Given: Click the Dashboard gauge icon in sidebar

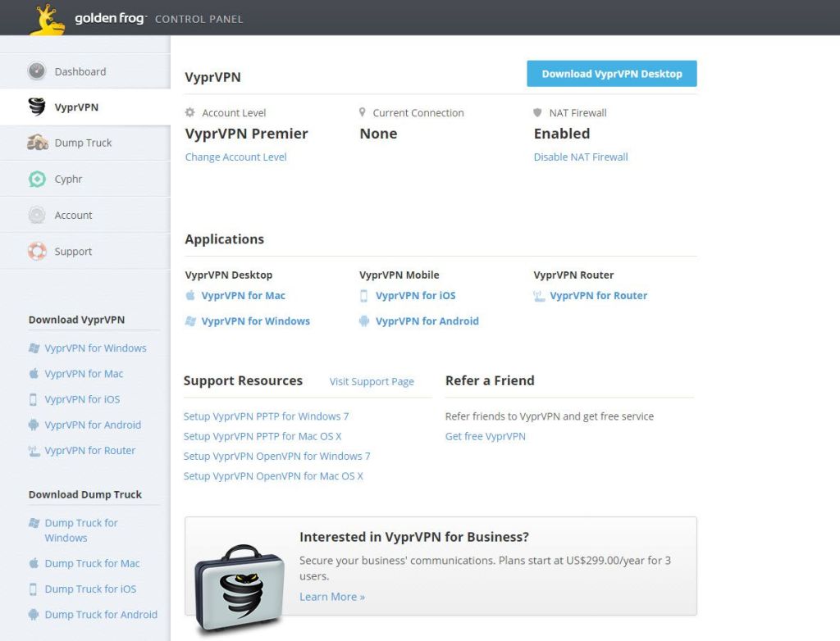Looking at the screenshot, I should (x=37, y=71).
